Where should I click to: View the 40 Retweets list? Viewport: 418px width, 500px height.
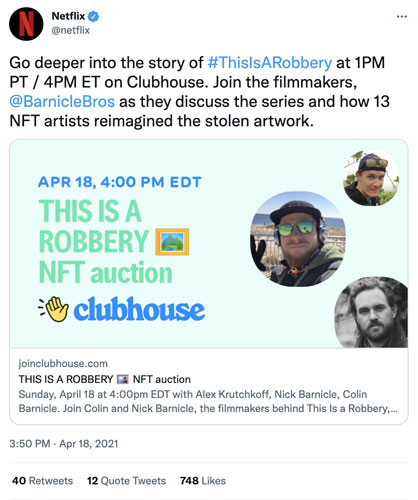point(42,481)
